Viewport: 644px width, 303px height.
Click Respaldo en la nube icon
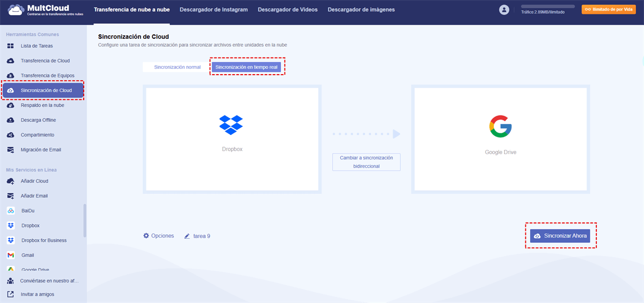pyautogui.click(x=10, y=105)
